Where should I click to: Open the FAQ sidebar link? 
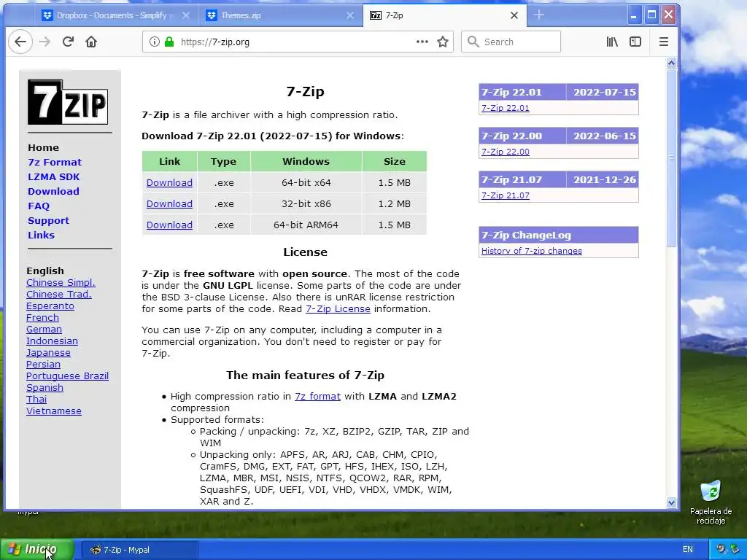coord(39,206)
